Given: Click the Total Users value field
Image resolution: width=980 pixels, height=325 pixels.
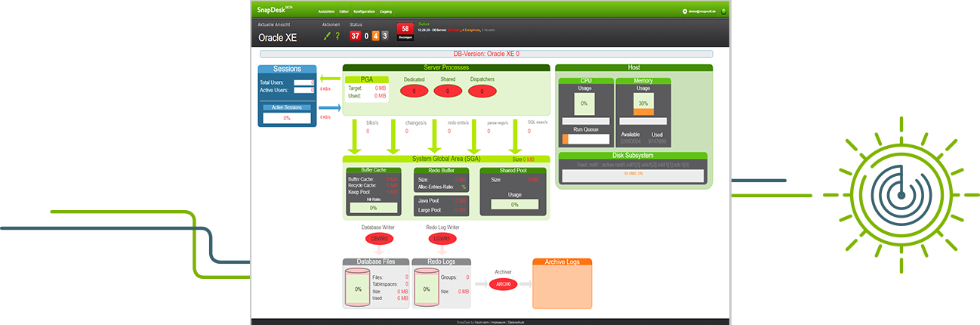Looking at the screenshot, I should point(304,82).
